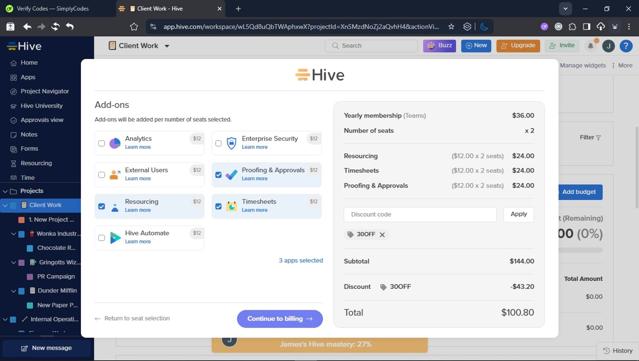Click the Buzz button in top bar
The image size is (639, 361).
[x=439, y=46]
